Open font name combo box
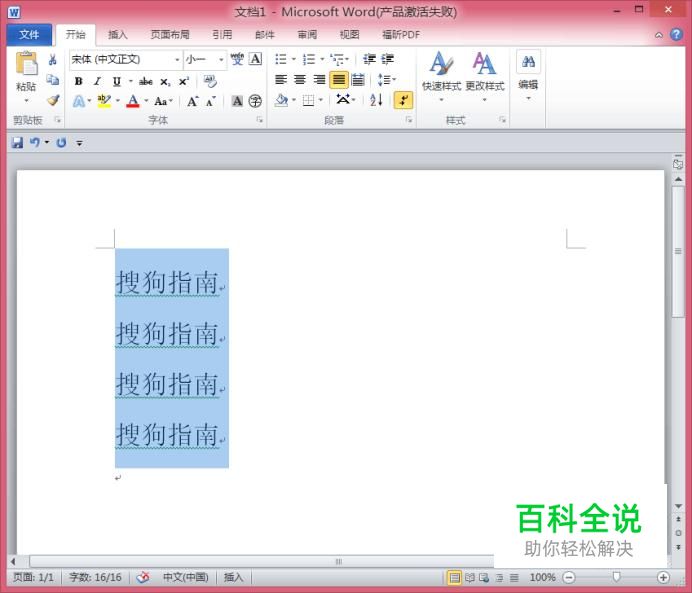The height and width of the screenshot is (593, 692). (126, 59)
